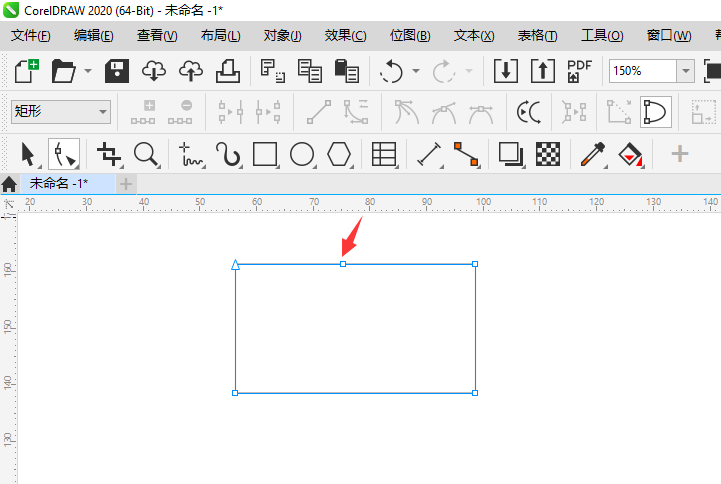The width and height of the screenshot is (721, 484).
Task: Select the Polygon tool
Action: point(339,154)
